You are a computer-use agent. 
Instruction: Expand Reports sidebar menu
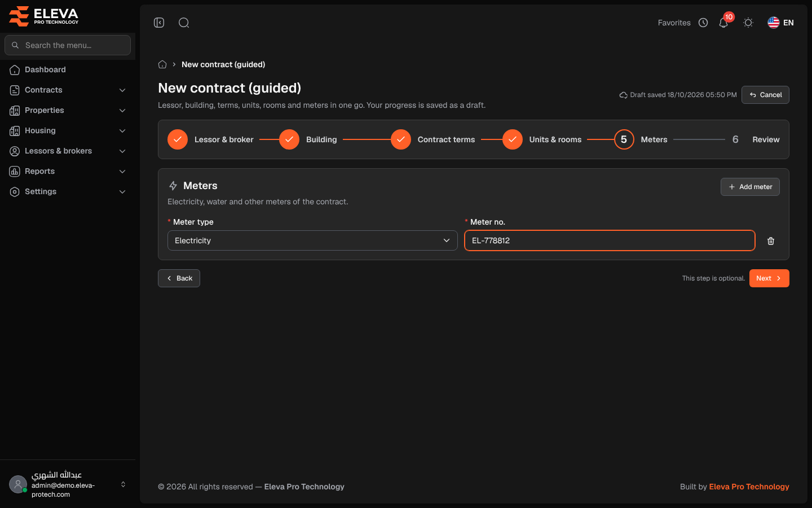tap(68, 171)
